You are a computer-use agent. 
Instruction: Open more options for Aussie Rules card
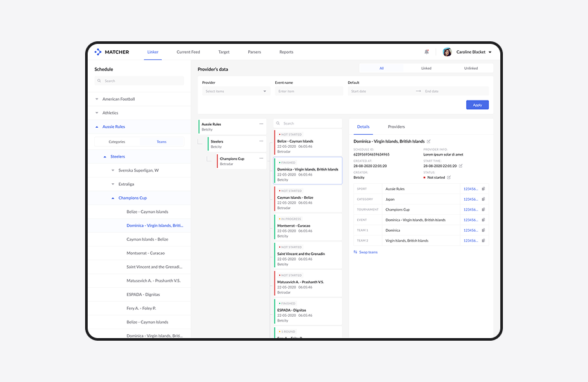tap(261, 124)
